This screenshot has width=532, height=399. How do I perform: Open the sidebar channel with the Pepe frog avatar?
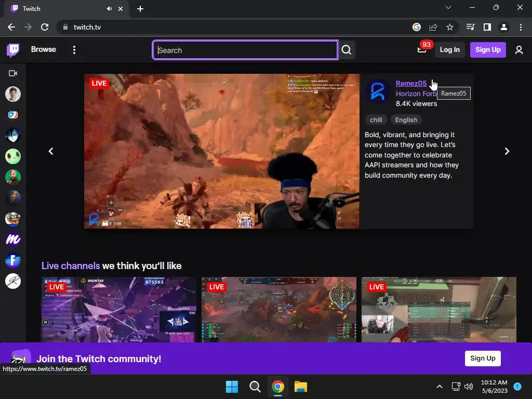click(13, 219)
